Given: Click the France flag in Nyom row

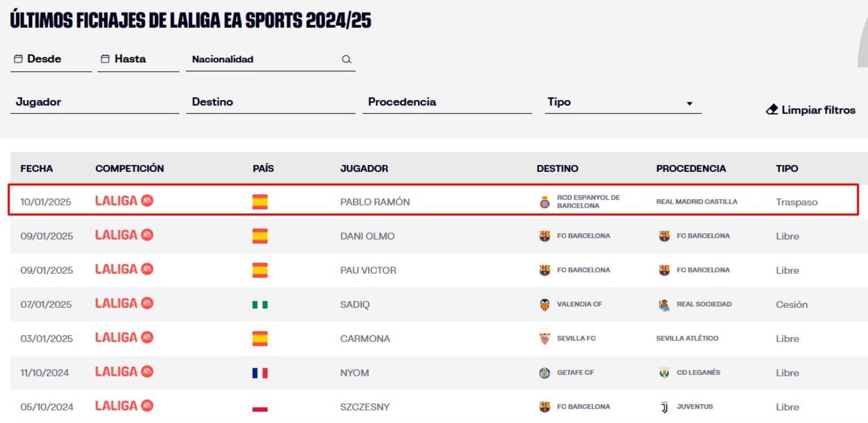Looking at the screenshot, I should pyautogui.click(x=260, y=373).
